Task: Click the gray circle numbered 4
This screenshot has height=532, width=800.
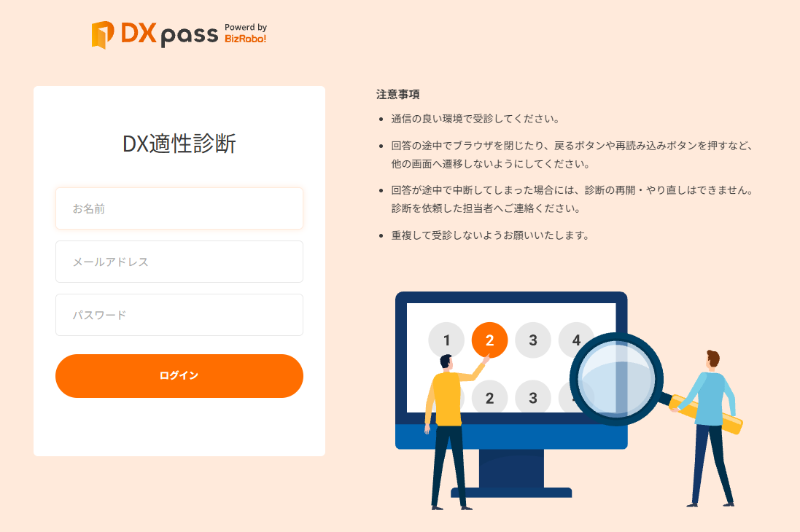Action: (575, 339)
